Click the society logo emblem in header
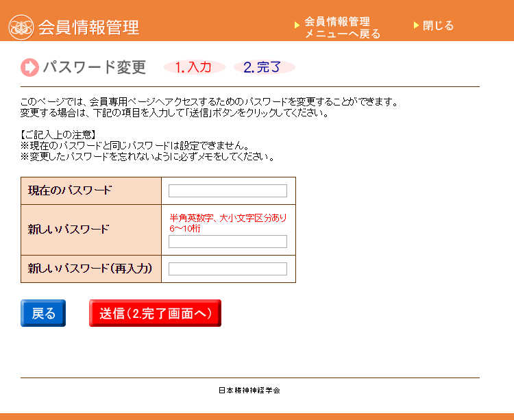514x420 pixels. click(x=21, y=27)
